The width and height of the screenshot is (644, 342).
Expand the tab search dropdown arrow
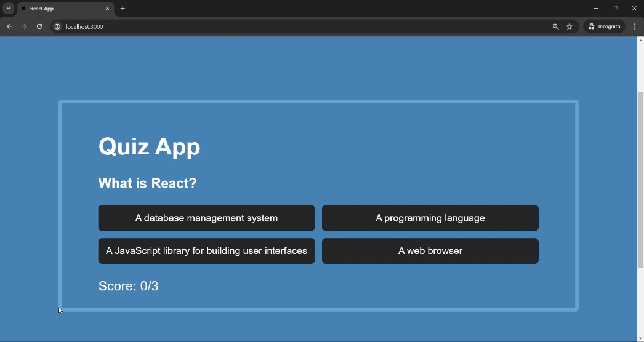pos(8,8)
